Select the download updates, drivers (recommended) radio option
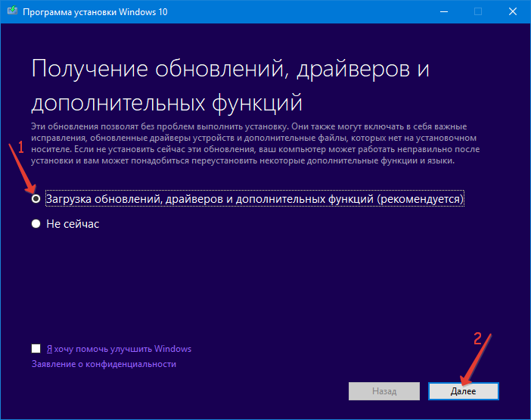The image size is (531, 420). pyautogui.click(x=36, y=198)
